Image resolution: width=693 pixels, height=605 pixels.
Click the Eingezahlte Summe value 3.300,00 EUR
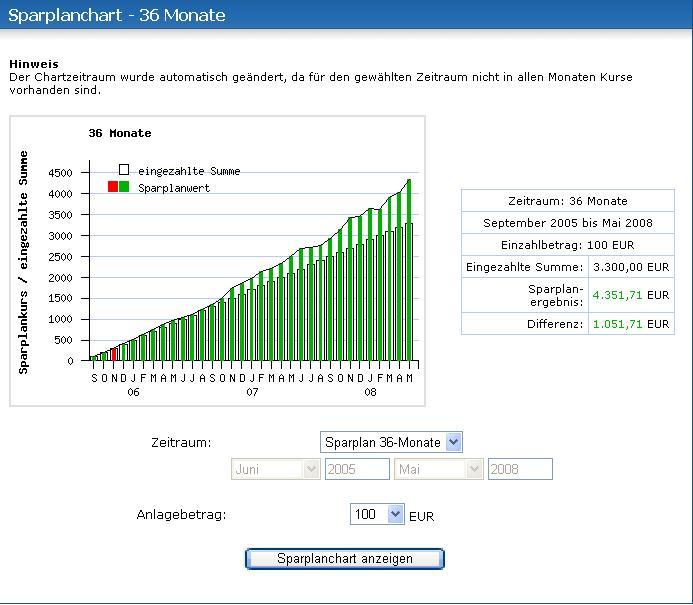[x=631, y=267]
